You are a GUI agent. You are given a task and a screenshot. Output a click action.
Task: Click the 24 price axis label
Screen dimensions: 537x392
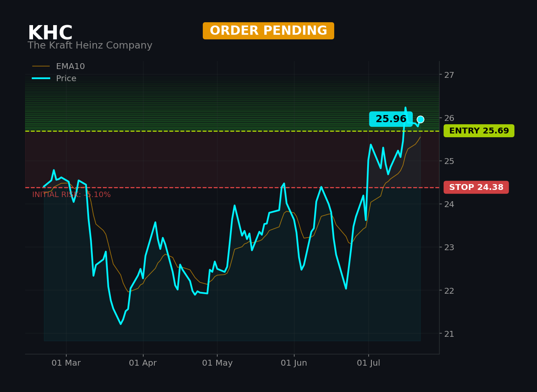[x=449, y=204]
